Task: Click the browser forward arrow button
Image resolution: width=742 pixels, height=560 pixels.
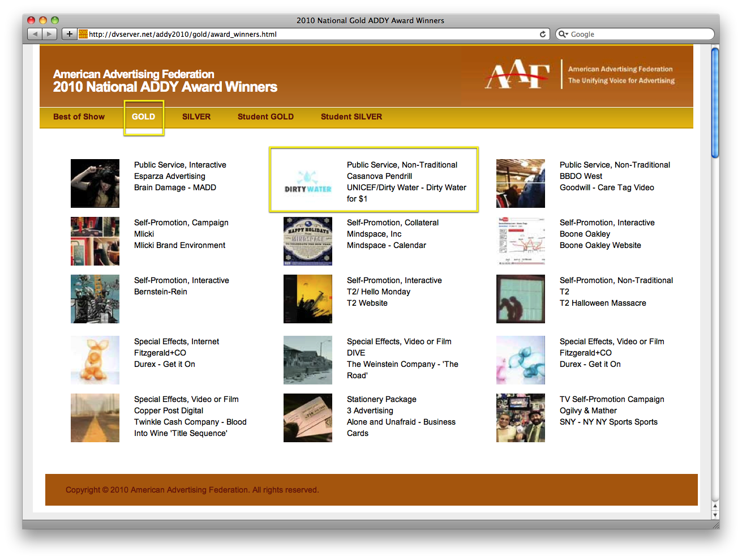Action: [x=50, y=34]
